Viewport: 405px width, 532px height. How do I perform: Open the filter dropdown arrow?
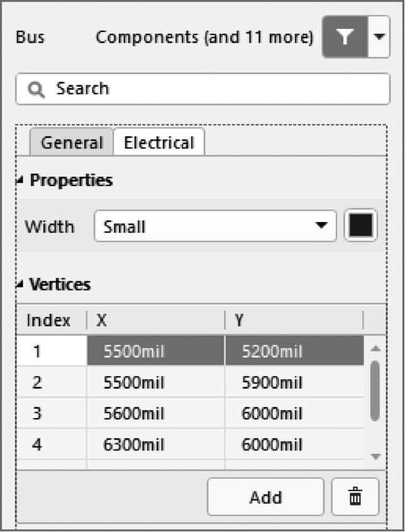tap(379, 37)
